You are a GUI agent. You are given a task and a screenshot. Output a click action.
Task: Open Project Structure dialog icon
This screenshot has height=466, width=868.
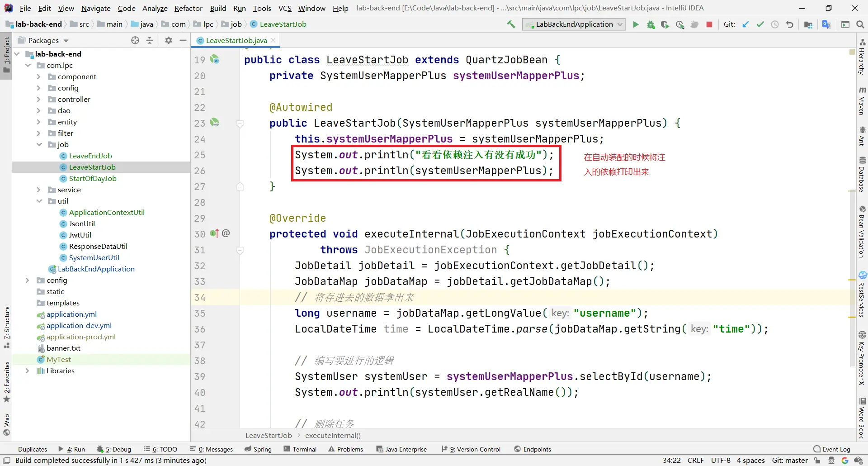pyautogui.click(x=808, y=24)
